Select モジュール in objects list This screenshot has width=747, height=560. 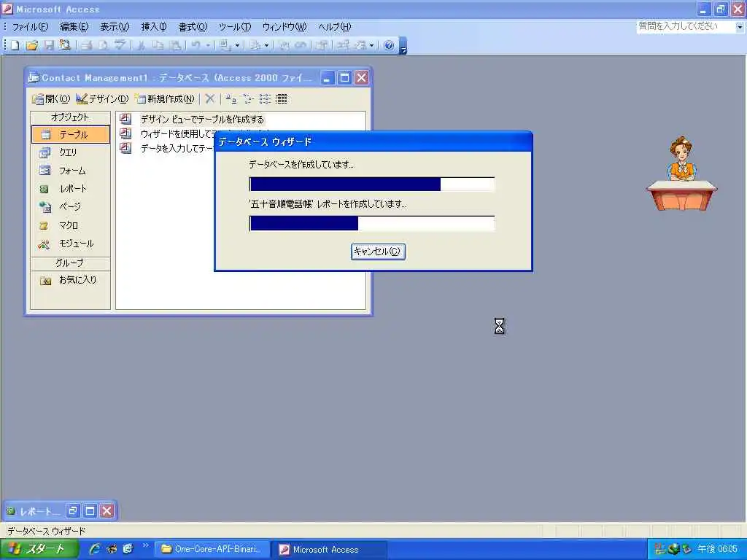point(71,244)
